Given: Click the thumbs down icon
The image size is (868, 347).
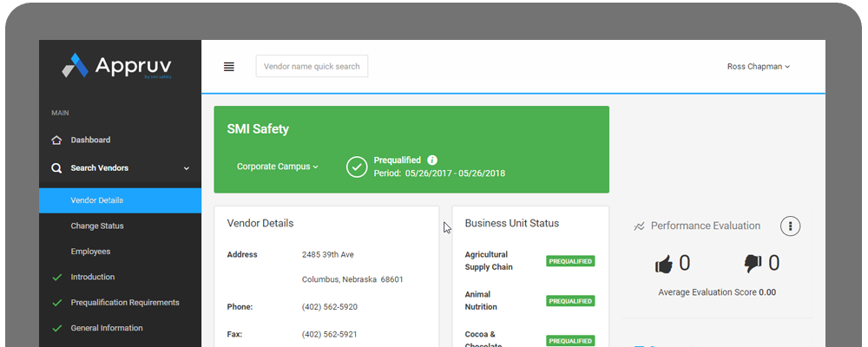Looking at the screenshot, I should 753,264.
